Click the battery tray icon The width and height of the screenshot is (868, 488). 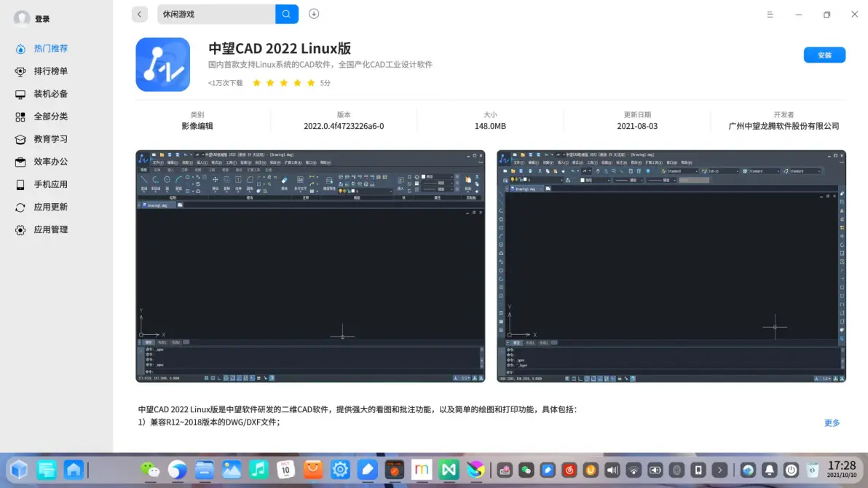coord(655,471)
